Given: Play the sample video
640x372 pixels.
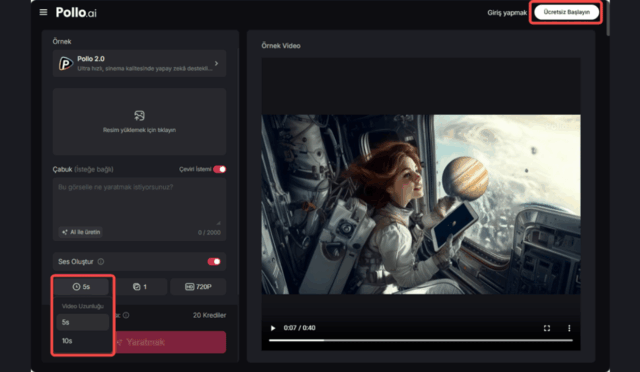Looking at the screenshot, I should tap(273, 328).
